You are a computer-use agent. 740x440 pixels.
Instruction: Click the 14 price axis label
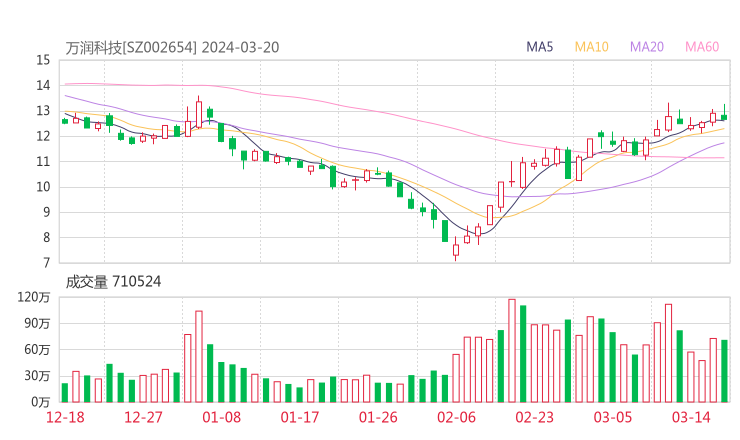43,85
